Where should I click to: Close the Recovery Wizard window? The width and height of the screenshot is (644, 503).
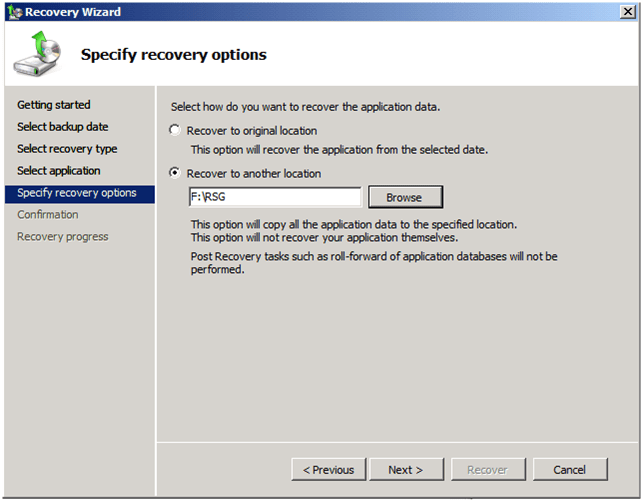coord(627,11)
